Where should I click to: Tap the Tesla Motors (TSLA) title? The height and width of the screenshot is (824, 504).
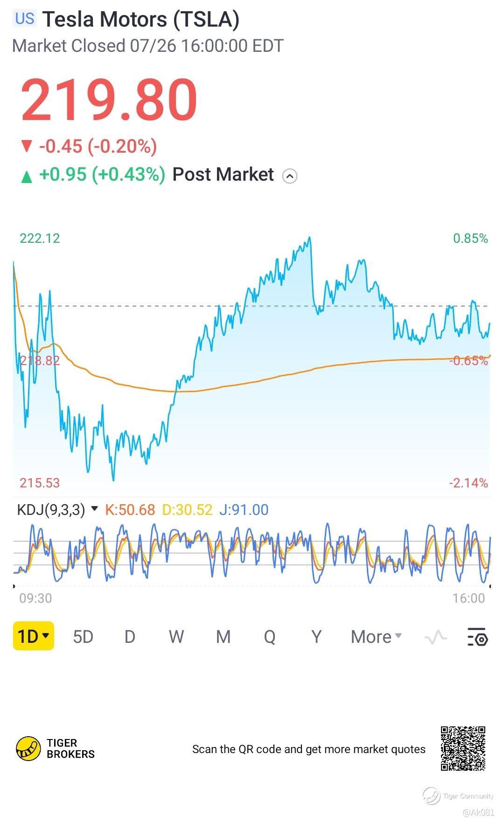[x=140, y=20]
